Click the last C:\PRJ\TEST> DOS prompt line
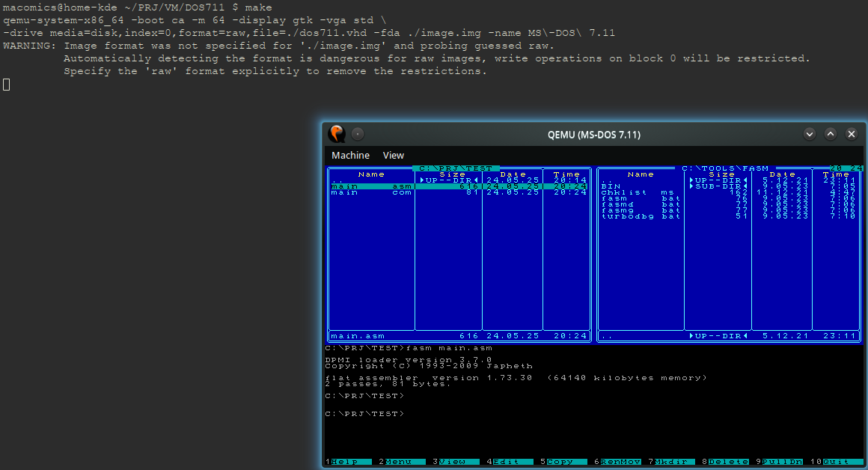The width and height of the screenshot is (868, 470). pyautogui.click(x=365, y=414)
